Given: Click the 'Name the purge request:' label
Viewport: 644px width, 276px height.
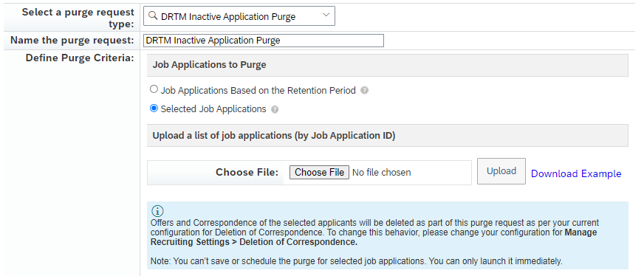Looking at the screenshot, I should click(72, 40).
